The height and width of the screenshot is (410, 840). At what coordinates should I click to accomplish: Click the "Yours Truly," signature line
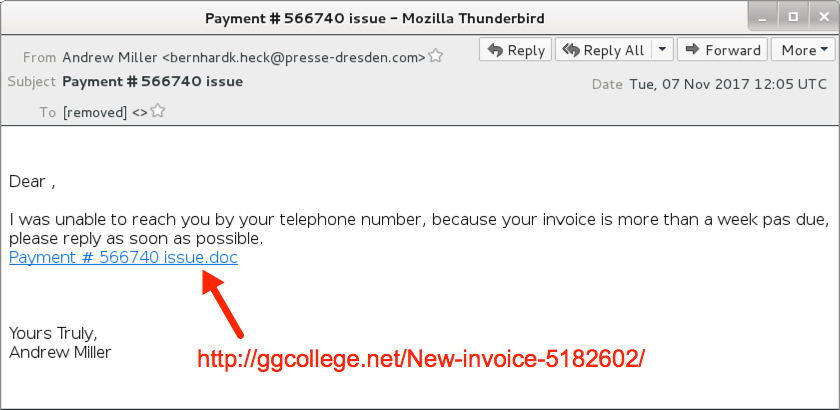point(53,334)
